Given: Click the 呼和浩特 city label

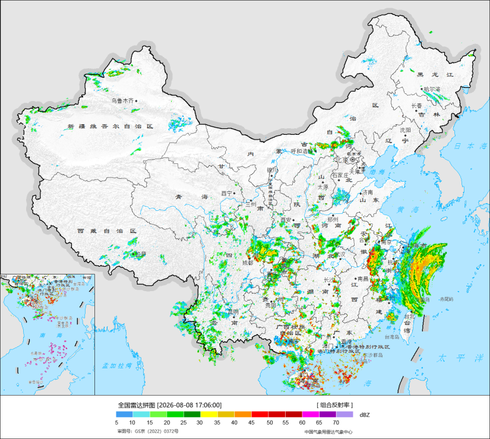Looking at the screenshot, I should click(302, 151).
